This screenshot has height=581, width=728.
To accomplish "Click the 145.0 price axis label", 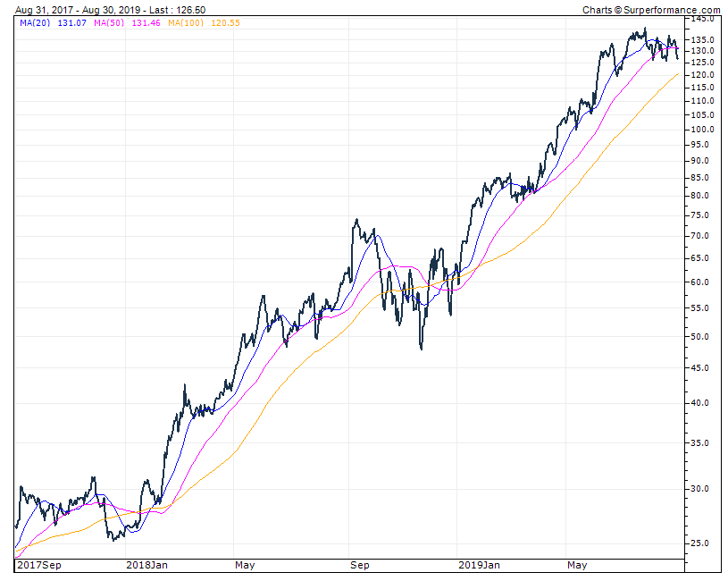I will pos(702,19).
